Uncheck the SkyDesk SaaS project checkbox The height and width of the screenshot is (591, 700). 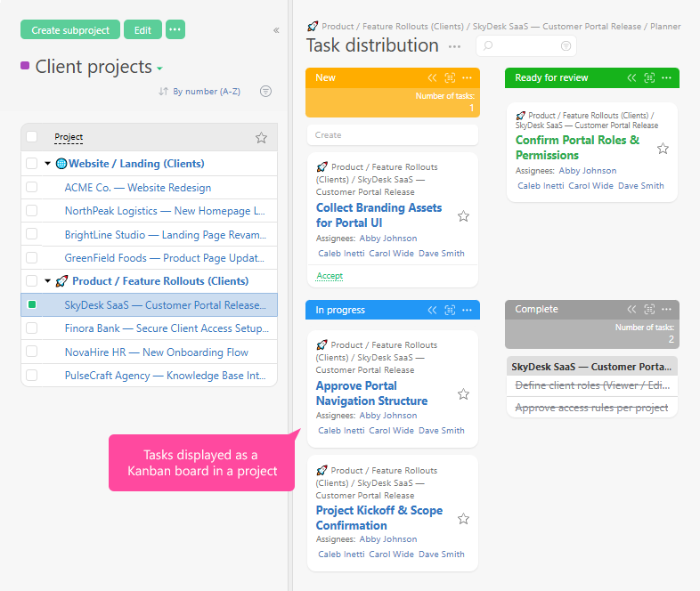click(x=32, y=304)
